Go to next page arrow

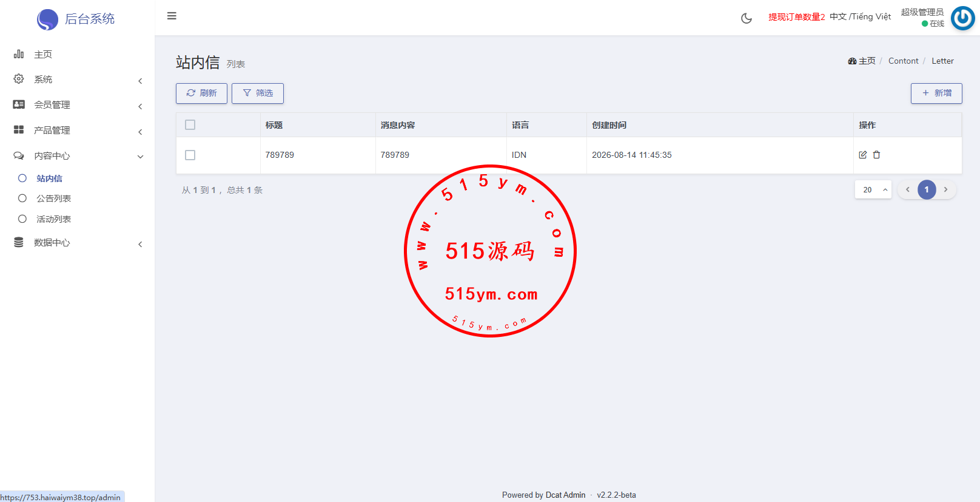click(x=945, y=189)
